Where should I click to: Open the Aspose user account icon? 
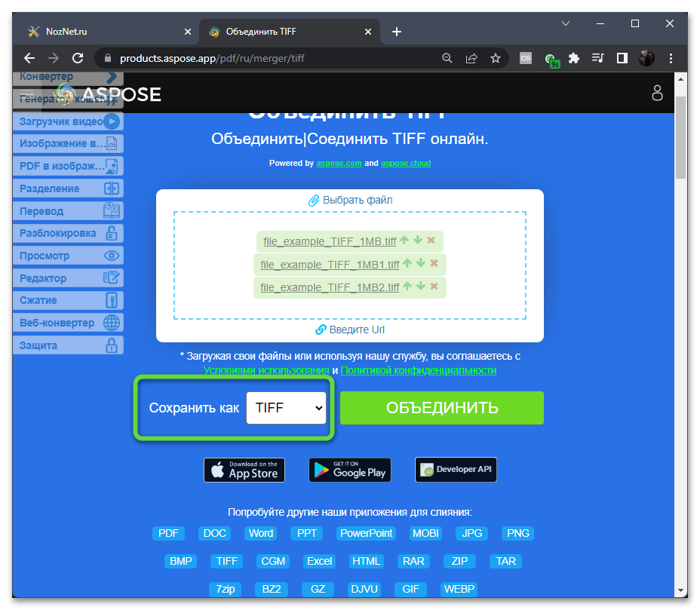pos(657,93)
